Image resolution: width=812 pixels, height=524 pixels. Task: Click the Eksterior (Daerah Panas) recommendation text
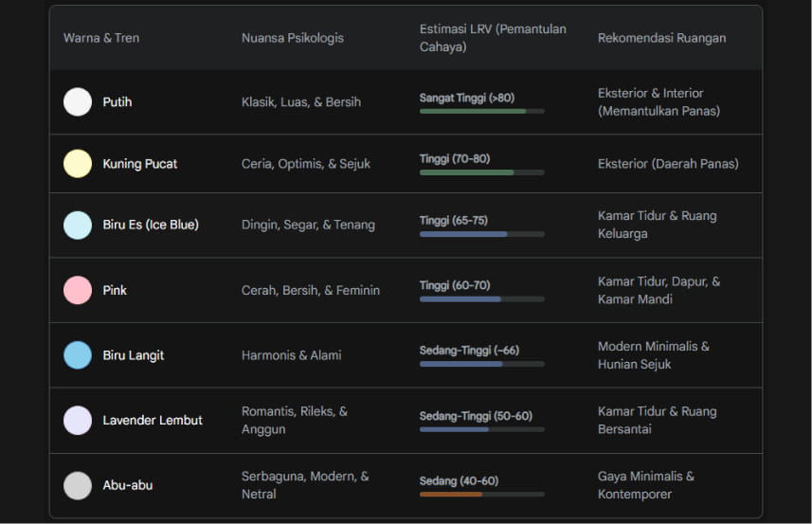point(668,164)
